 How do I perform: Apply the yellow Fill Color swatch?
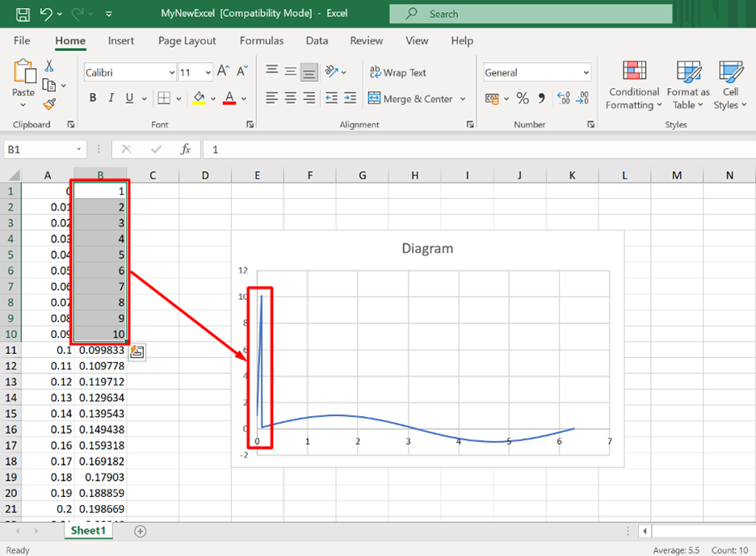tap(199, 98)
